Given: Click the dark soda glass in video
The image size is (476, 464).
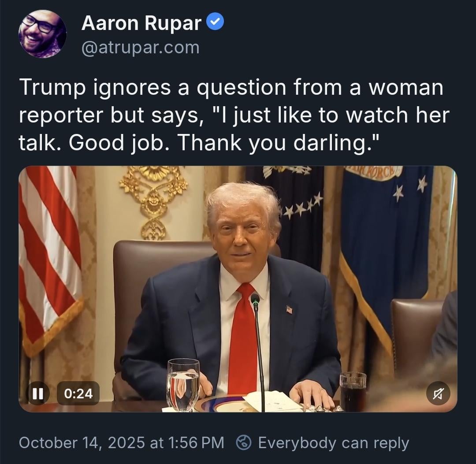Looking at the screenshot, I should point(353,391).
